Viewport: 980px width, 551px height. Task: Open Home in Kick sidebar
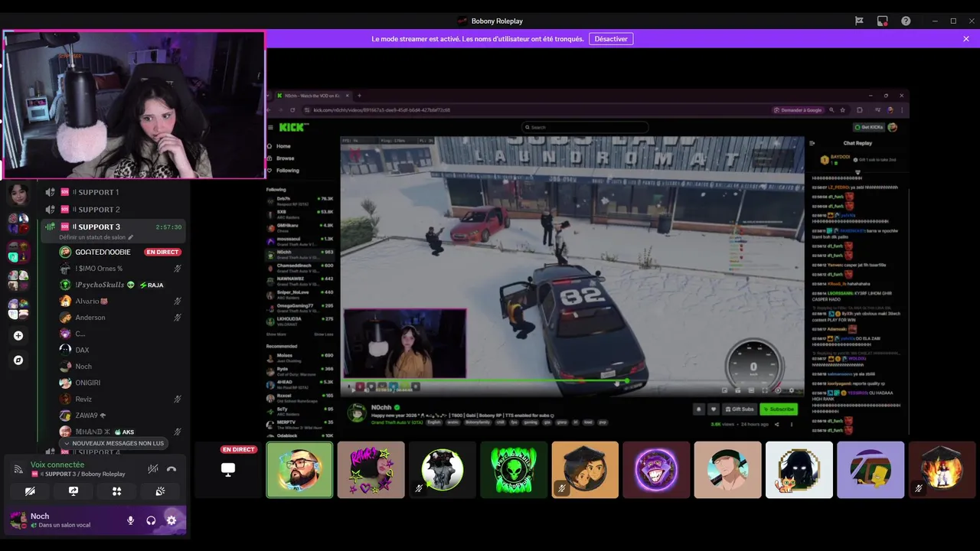click(x=283, y=146)
